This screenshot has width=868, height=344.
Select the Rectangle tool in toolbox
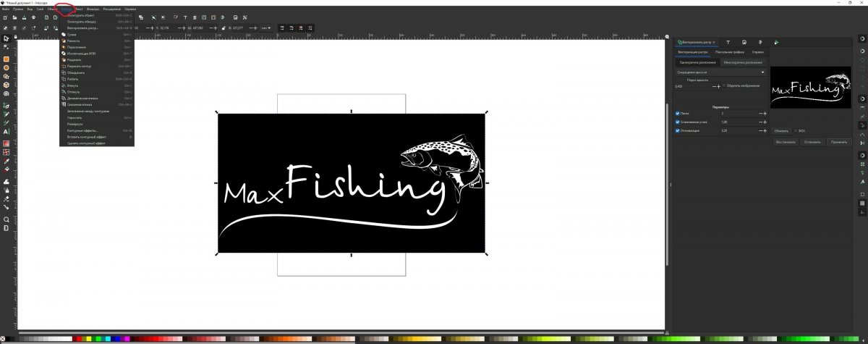[x=6, y=59]
